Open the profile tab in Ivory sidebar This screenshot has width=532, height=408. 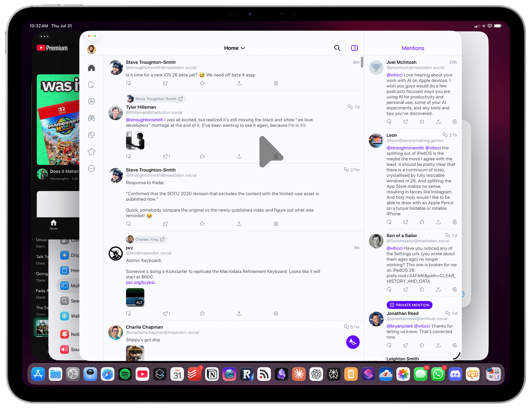[x=91, y=101]
